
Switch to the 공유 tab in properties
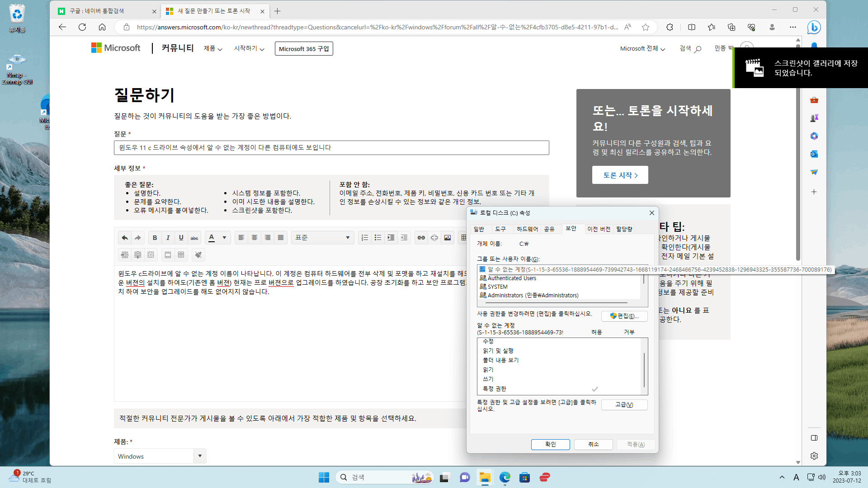click(549, 229)
